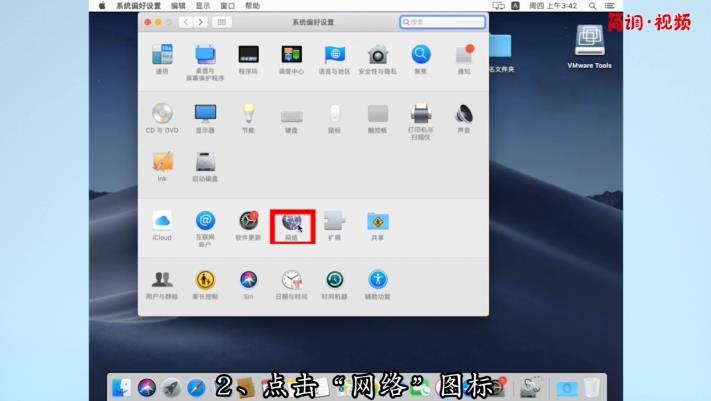The height and width of the screenshot is (401, 711).
Task: Open 节能 (Energy Saver) lightbulb pane
Action: pyautogui.click(x=248, y=118)
